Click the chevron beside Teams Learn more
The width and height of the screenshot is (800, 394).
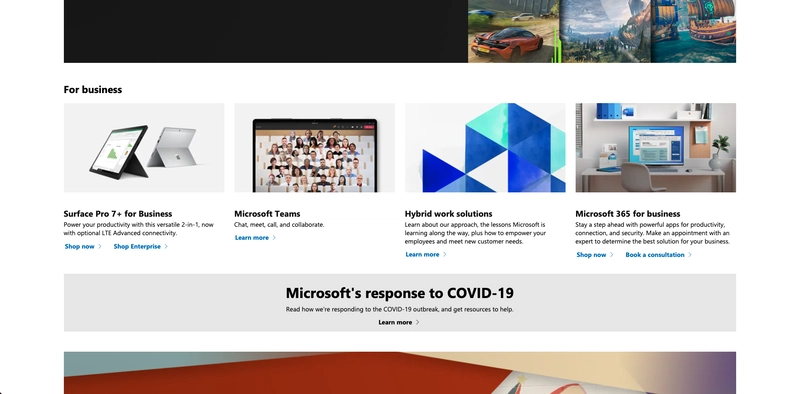(274, 238)
